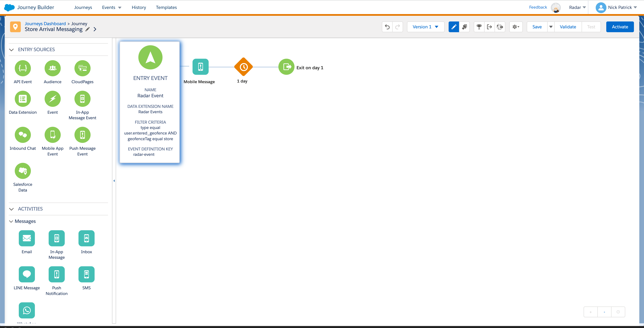Click the Activate button
644x328 pixels.
(620, 27)
